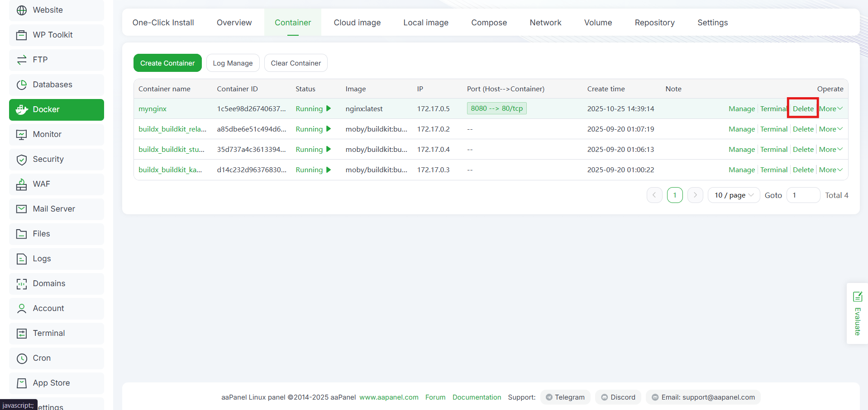Screen dimensions: 868x410
Task: Click the Create Container button
Action: point(167,63)
